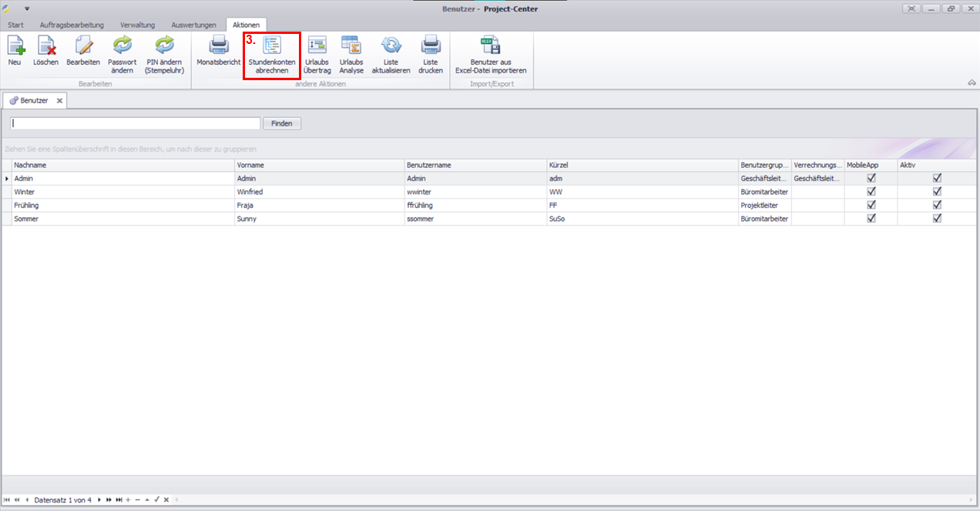Open the Verwaltung ribbon tab
Screen dimensions: 980x511
(x=138, y=25)
